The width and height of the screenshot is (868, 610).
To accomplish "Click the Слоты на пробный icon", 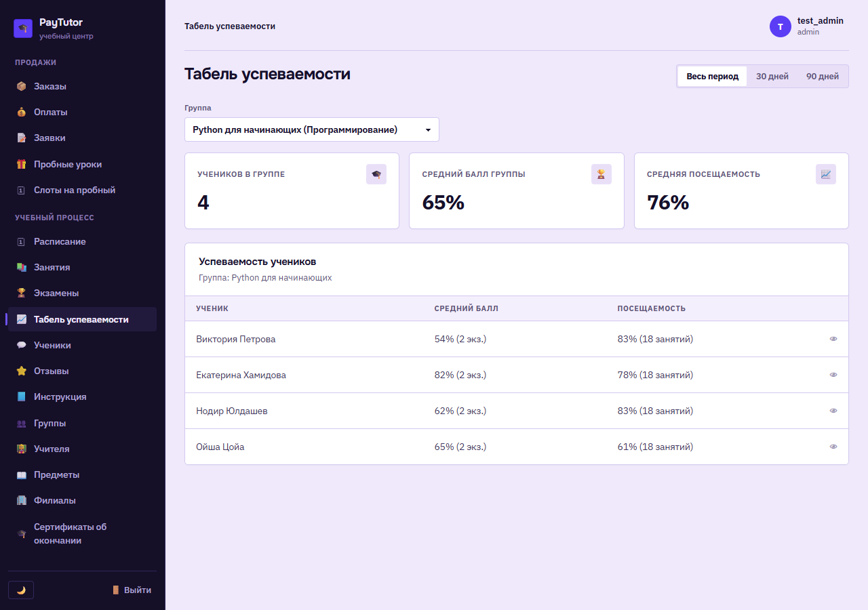I will (x=22, y=190).
